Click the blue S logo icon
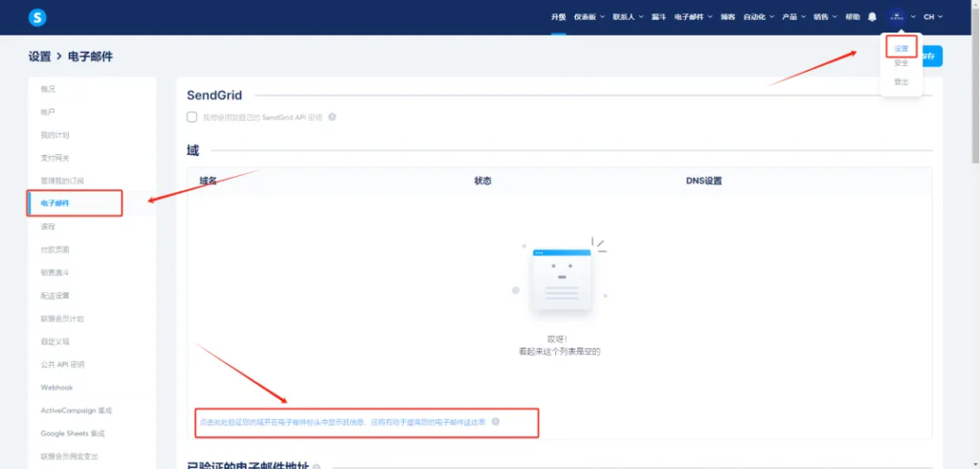The height and width of the screenshot is (469, 980). 37,17
